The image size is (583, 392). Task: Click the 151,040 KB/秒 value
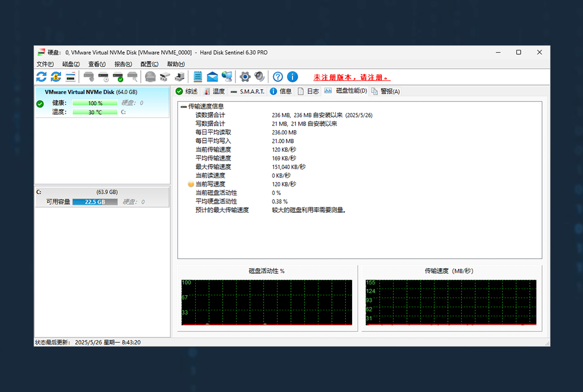point(289,167)
